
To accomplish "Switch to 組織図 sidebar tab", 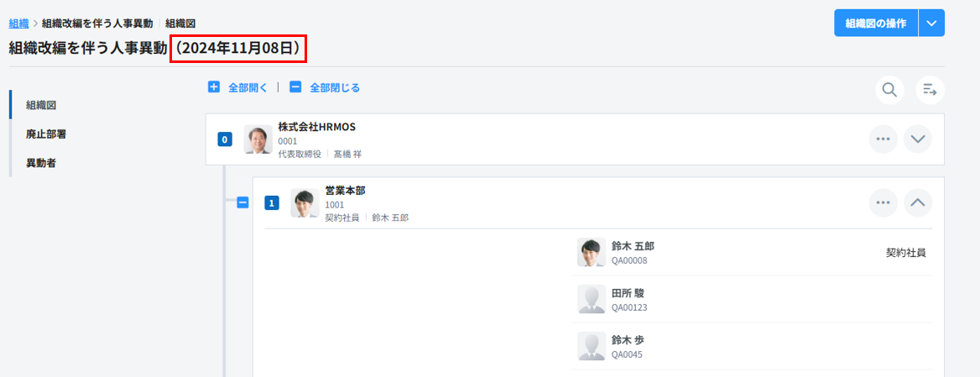I will click(x=41, y=105).
